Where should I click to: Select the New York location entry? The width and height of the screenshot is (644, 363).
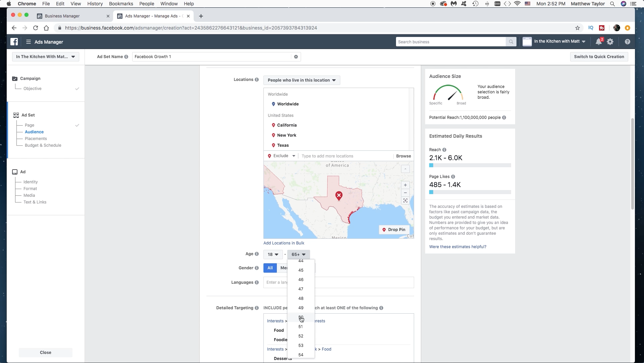pyautogui.click(x=287, y=135)
